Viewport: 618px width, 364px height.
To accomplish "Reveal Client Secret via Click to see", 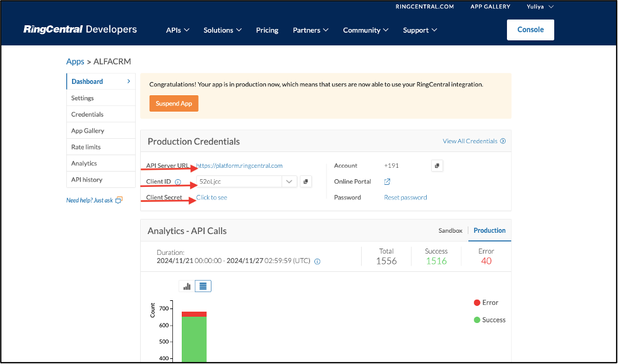I will coord(211,197).
